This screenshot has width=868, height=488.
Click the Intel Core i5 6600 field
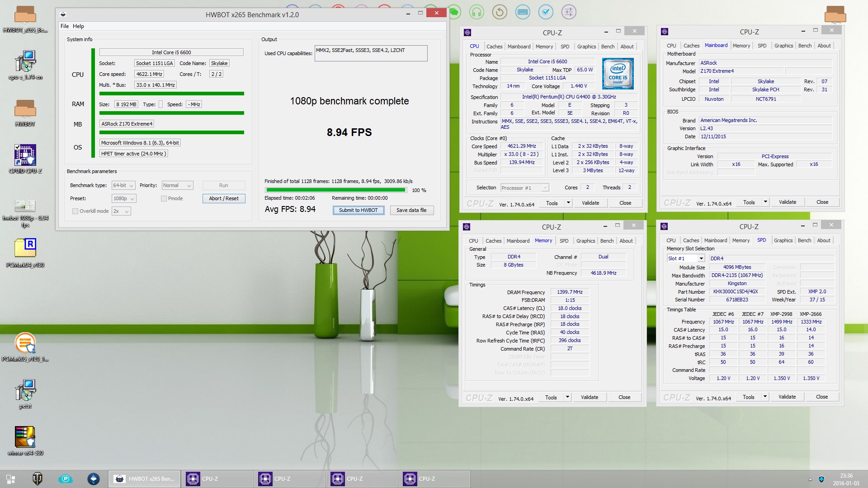171,52
